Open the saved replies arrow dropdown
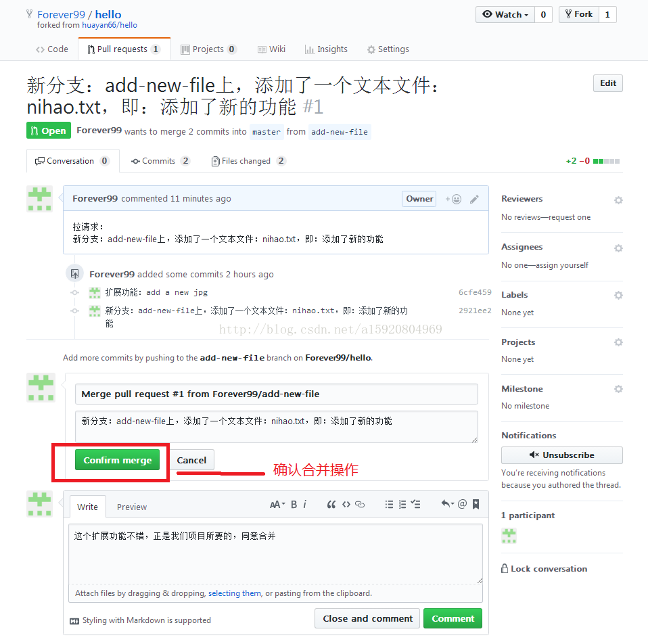This screenshot has height=644, width=648. click(x=448, y=504)
